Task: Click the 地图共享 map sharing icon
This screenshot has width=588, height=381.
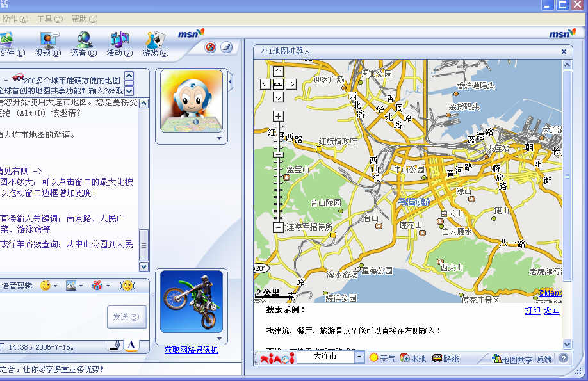Action: click(x=512, y=359)
